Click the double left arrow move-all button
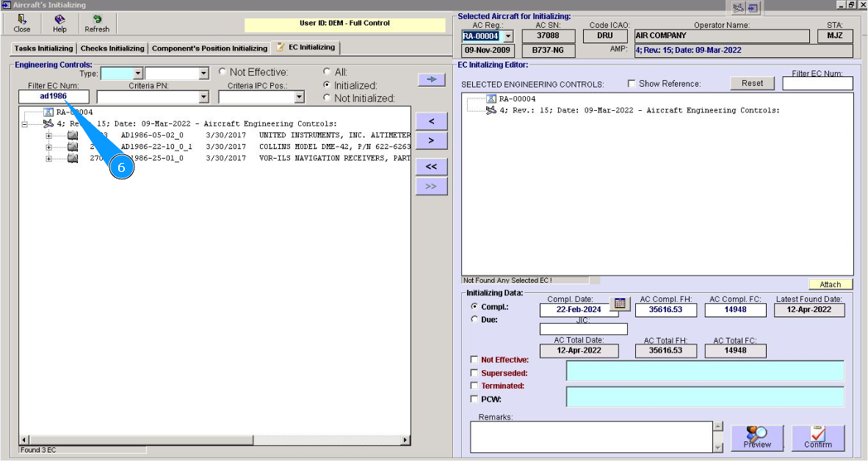 point(431,167)
